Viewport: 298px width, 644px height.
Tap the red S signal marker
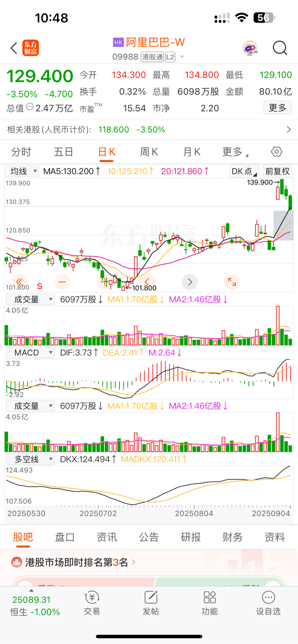tap(40, 286)
